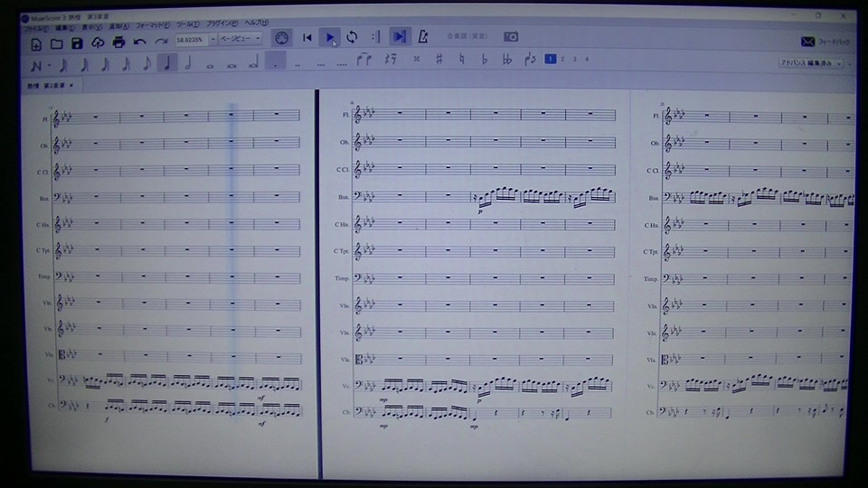Open a score file via folder icon

[x=56, y=43]
